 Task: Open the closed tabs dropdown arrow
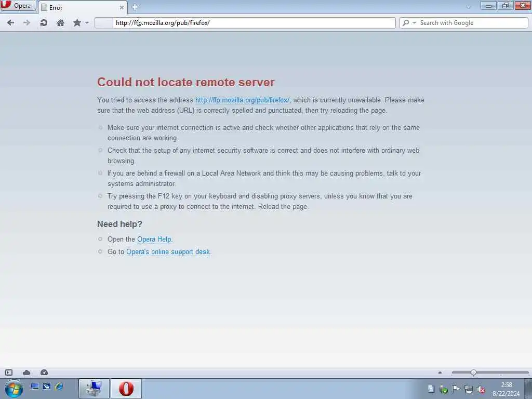click(x=469, y=7)
